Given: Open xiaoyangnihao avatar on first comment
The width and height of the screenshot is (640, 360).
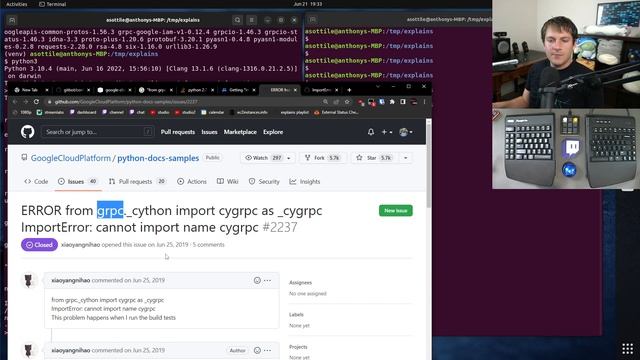Looking at the screenshot, I should point(29,280).
